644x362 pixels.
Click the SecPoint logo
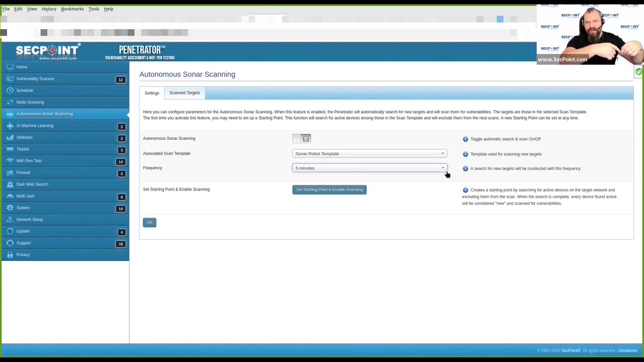point(47,52)
